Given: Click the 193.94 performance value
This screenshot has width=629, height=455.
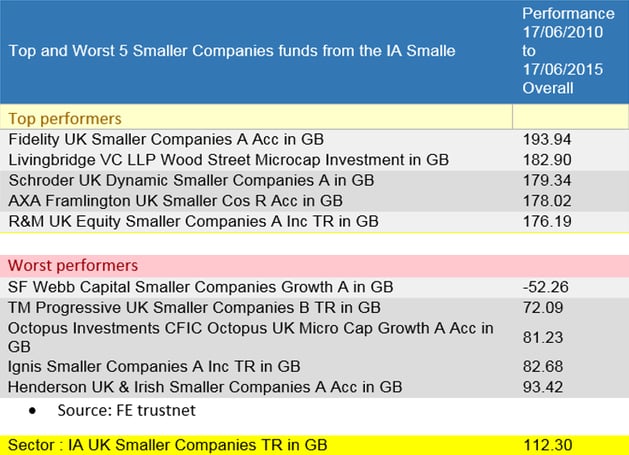Looking at the screenshot, I should pos(547,139).
